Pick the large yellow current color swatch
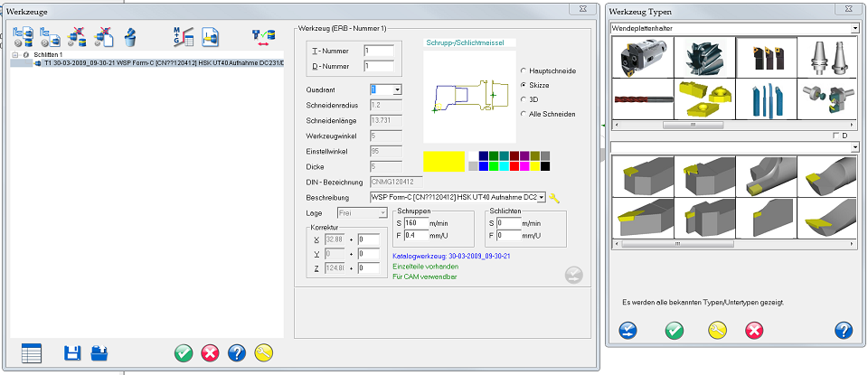Screen dimensions: 868x375 tap(444, 161)
